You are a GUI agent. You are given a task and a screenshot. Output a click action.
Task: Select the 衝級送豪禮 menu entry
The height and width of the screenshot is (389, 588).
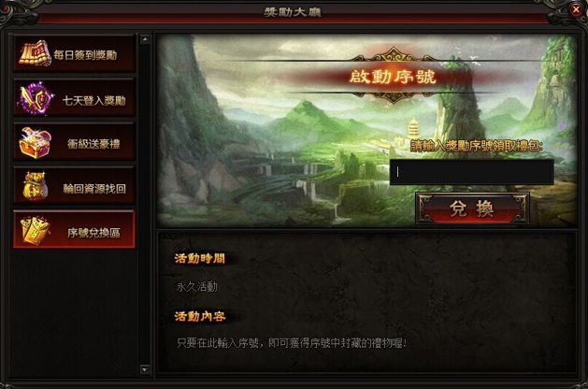(x=74, y=142)
